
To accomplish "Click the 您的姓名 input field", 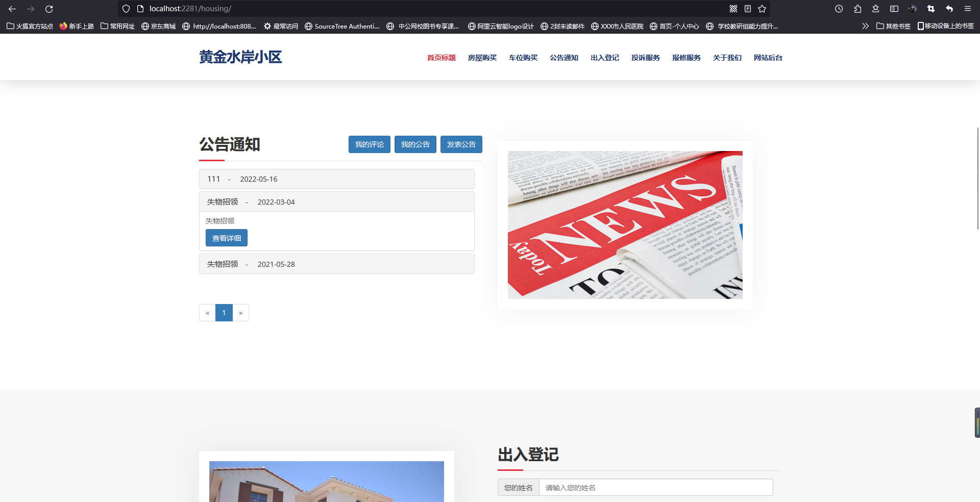I will click(656, 487).
